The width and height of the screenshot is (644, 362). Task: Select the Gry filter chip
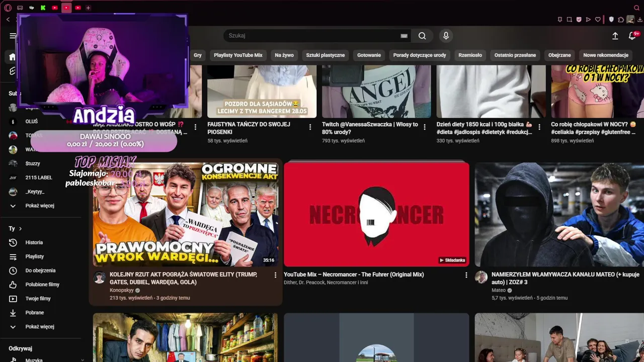(x=198, y=55)
